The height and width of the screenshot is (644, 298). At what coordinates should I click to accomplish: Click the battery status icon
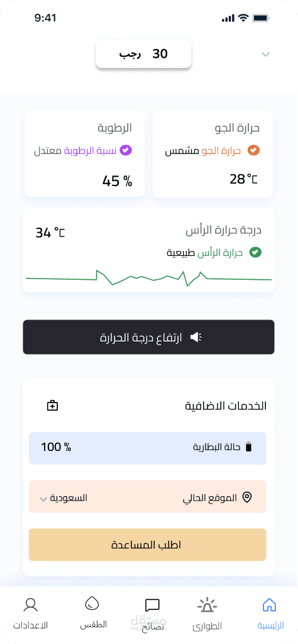(248, 447)
